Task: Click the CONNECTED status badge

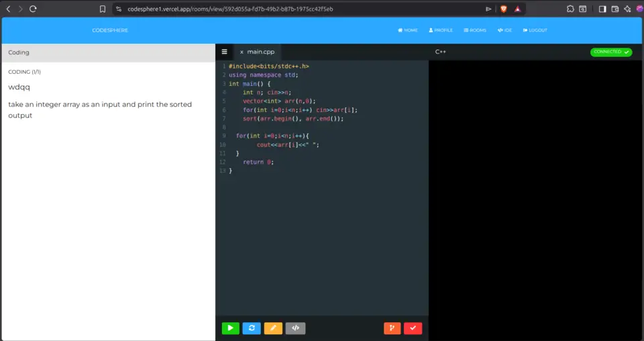Action: [x=611, y=52]
